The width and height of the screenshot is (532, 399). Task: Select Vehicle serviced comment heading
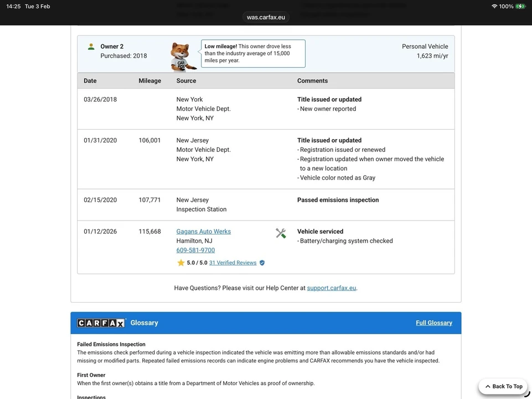point(321,231)
